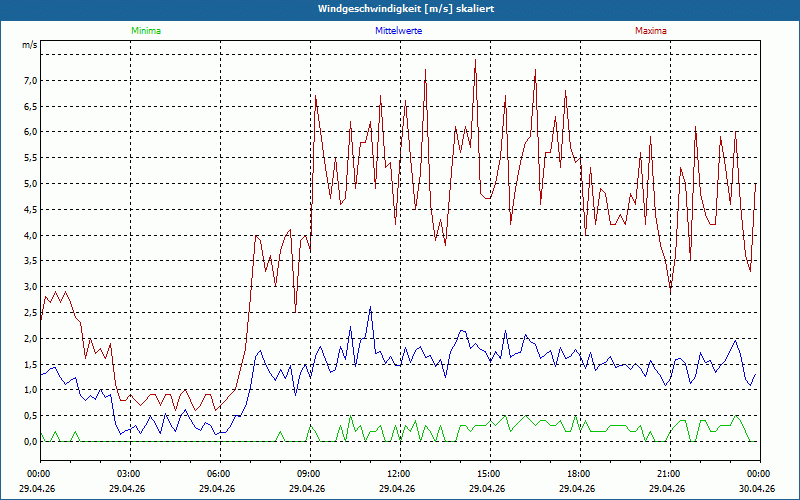This screenshot has width=800, height=500.
Task: Click the 0,0 y-axis tick label
Action: [x=31, y=442]
